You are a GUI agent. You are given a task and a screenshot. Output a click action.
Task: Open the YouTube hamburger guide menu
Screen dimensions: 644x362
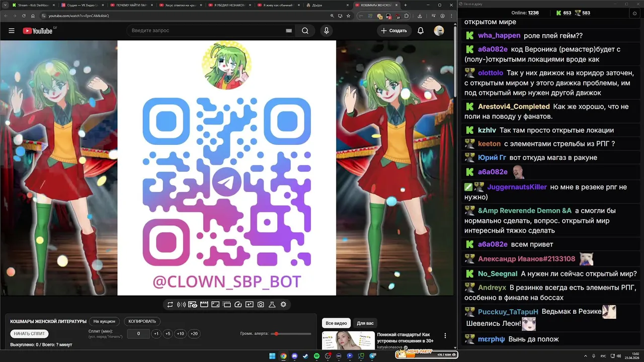tap(11, 31)
